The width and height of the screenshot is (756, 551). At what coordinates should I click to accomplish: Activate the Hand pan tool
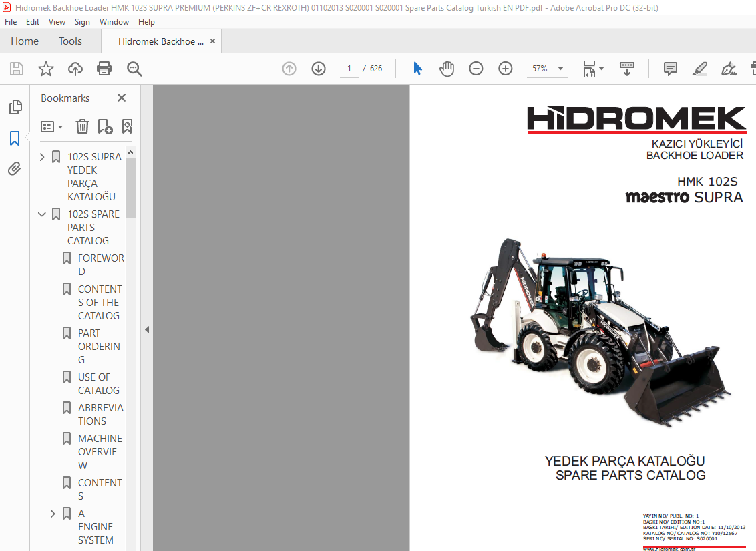[447, 69]
